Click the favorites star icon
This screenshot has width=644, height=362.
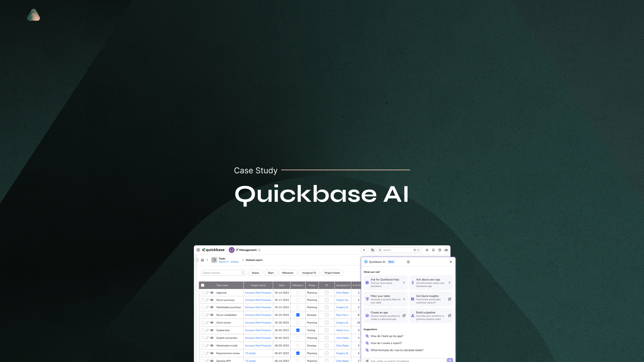click(x=427, y=250)
